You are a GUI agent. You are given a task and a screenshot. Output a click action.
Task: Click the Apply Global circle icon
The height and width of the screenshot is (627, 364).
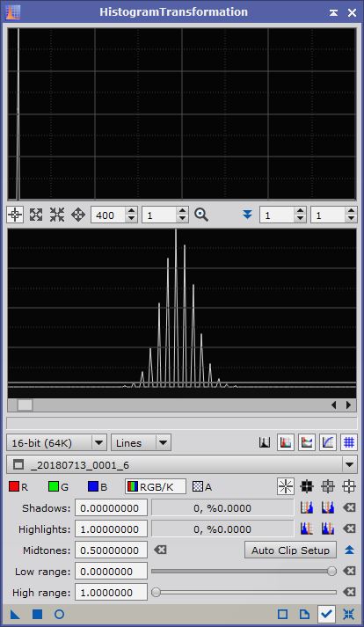59,614
